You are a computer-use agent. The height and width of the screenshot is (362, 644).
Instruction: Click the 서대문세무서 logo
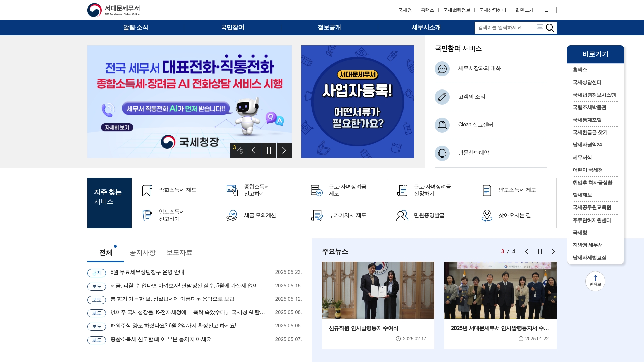point(113,10)
